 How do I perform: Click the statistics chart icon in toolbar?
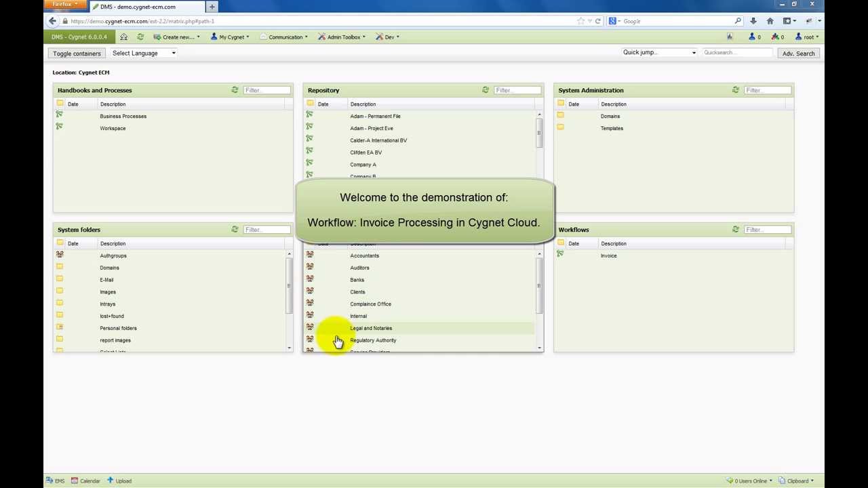(730, 37)
